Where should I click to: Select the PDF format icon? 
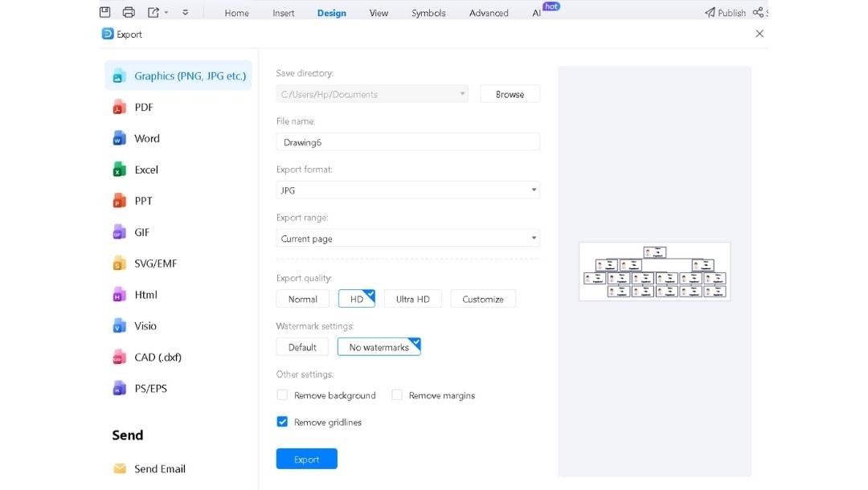pyautogui.click(x=118, y=108)
